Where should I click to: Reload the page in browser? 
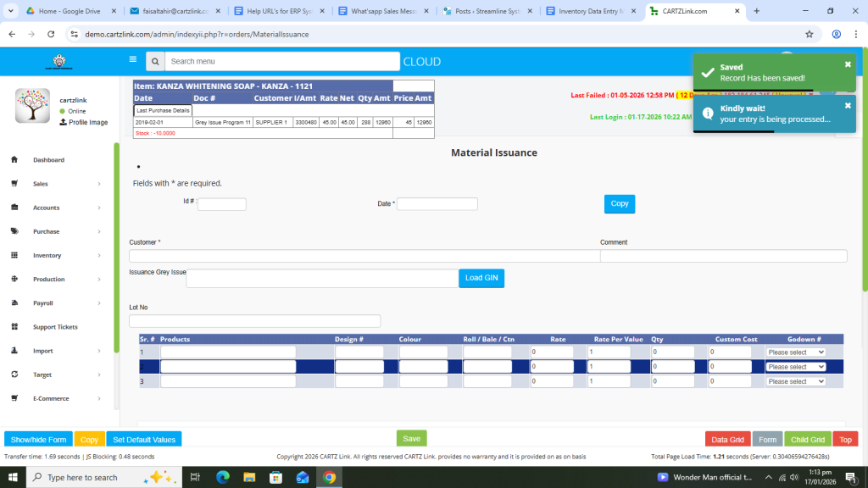pyautogui.click(x=51, y=35)
